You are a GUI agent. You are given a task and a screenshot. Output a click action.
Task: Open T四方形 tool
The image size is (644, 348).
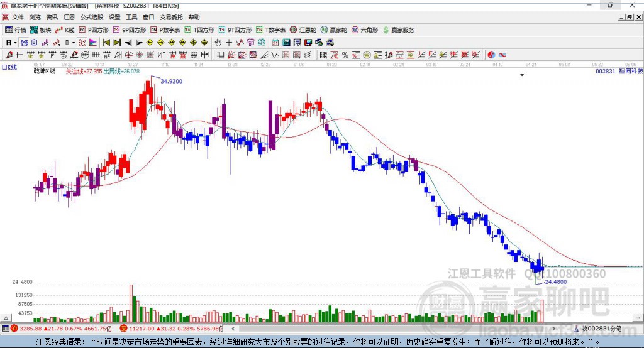pos(199,30)
